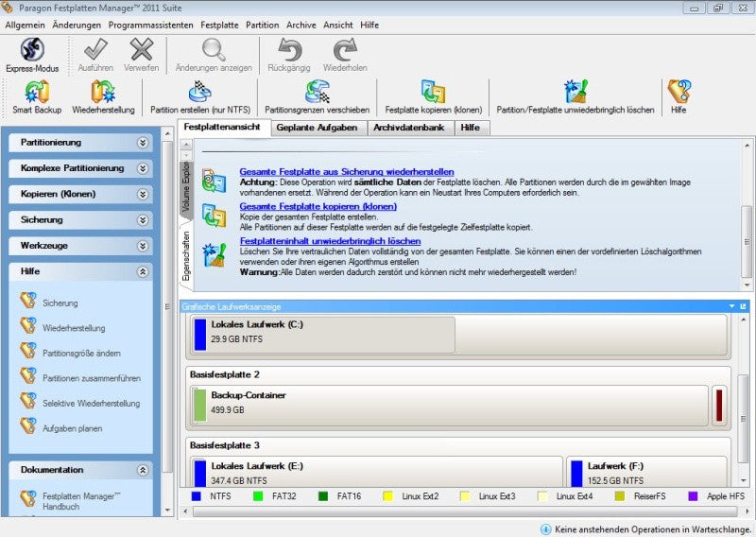Switch to Archivdatenbank tab
This screenshot has height=537, width=756.
(x=409, y=128)
